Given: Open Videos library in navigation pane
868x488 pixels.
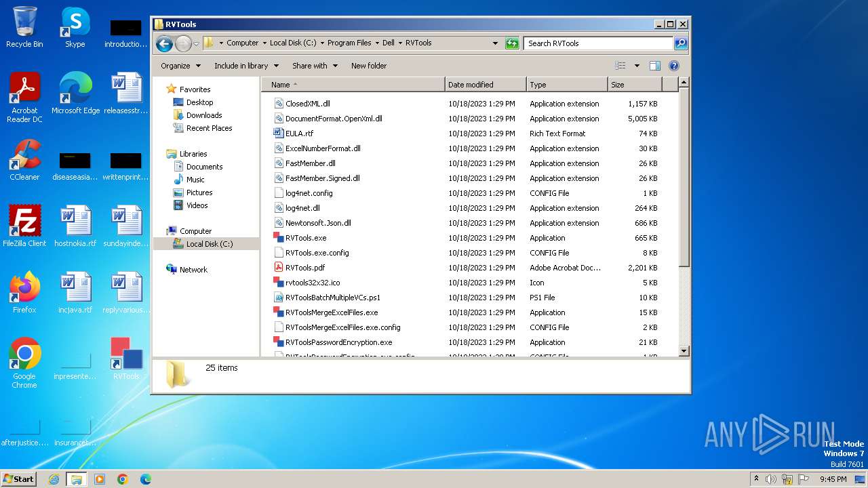Looking at the screenshot, I should click(197, 205).
